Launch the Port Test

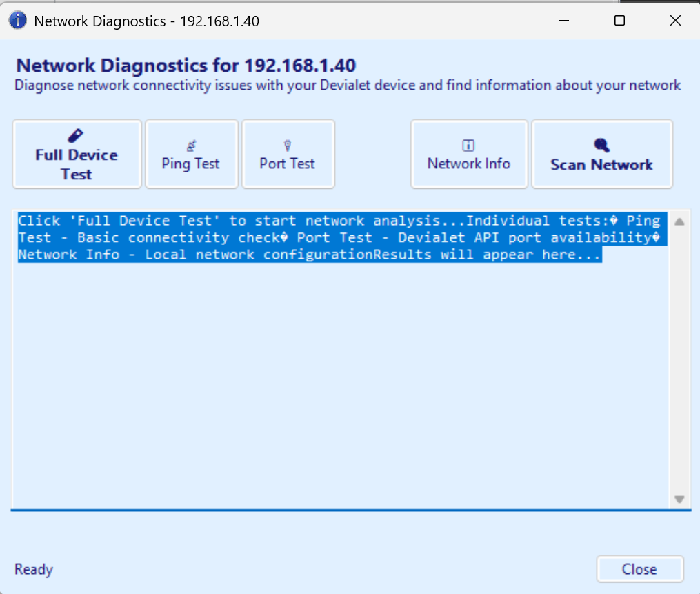288,154
